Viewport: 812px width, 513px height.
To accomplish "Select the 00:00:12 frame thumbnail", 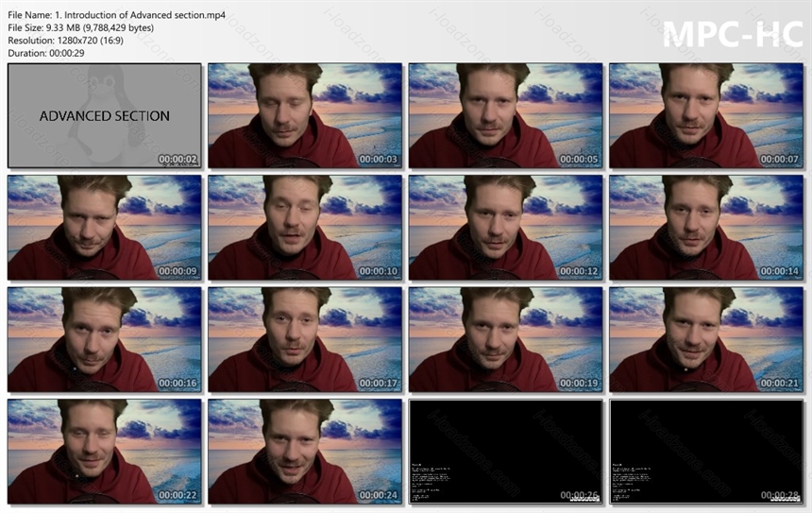I will click(x=505, y=228).
